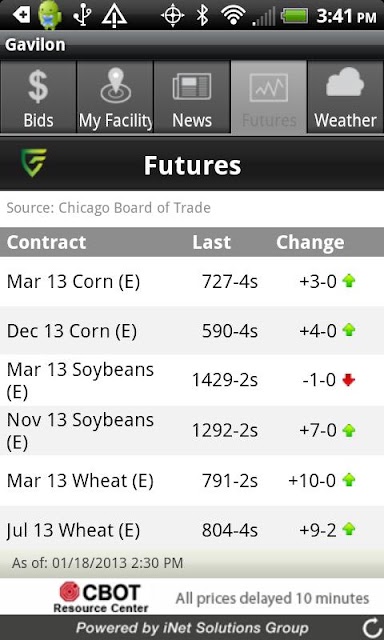The image size is (384, 640).
Task: Tap the Android debug icon in status bar
Action: [50, 16]
